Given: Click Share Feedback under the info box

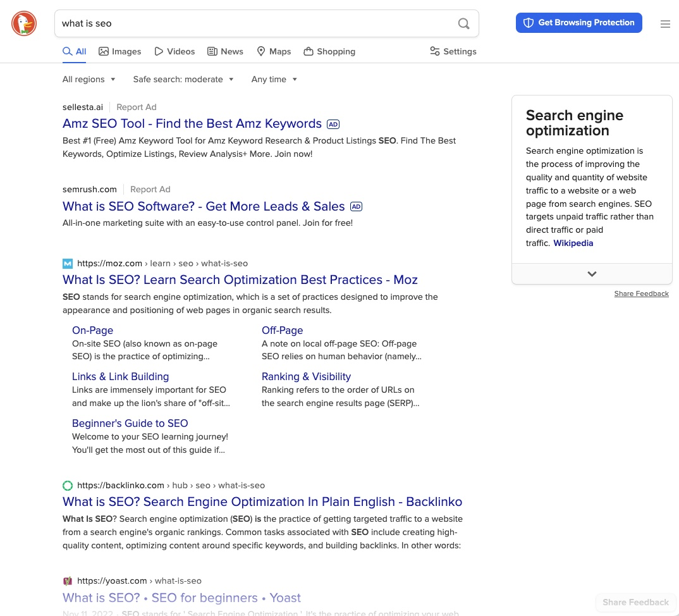Looking at the screenshot, I should point(641,293).
